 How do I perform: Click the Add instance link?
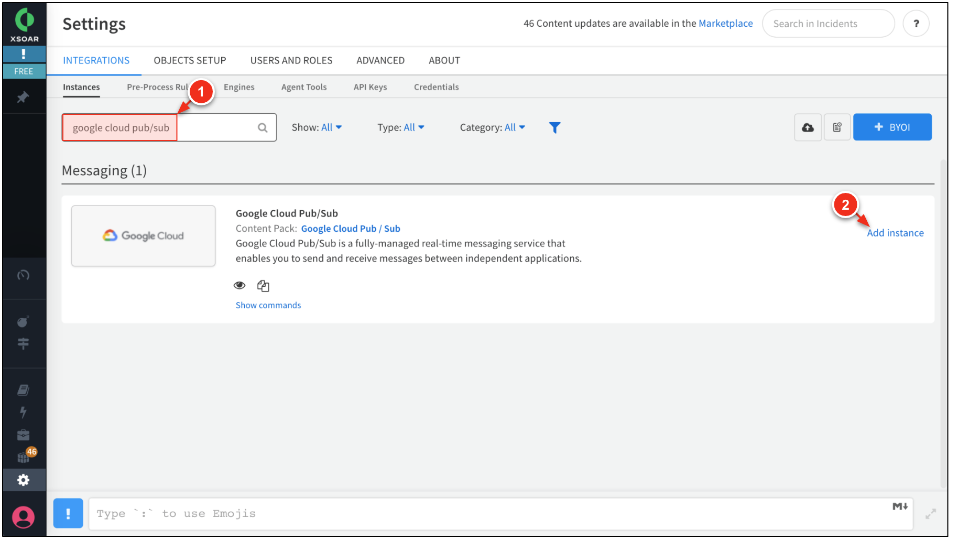click(895, 233)
